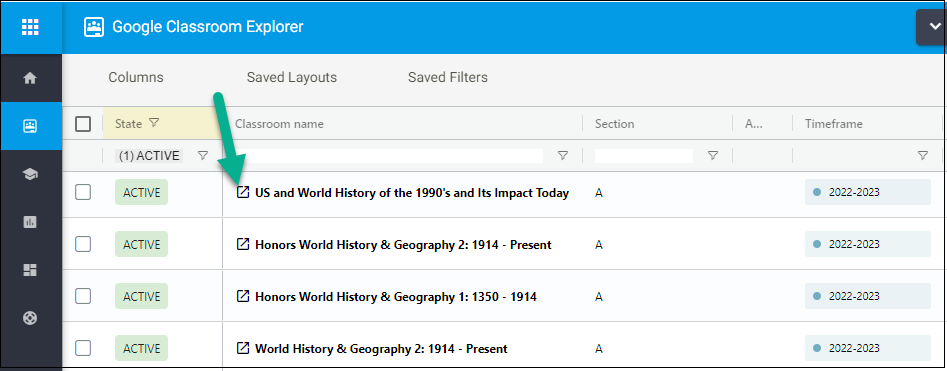Image resolution: width=947 pixels, height=371 pixels.
Task: Click ACTIVE badge in Honors 1350 - 1914 row
Action: click(x=141, y=297)
